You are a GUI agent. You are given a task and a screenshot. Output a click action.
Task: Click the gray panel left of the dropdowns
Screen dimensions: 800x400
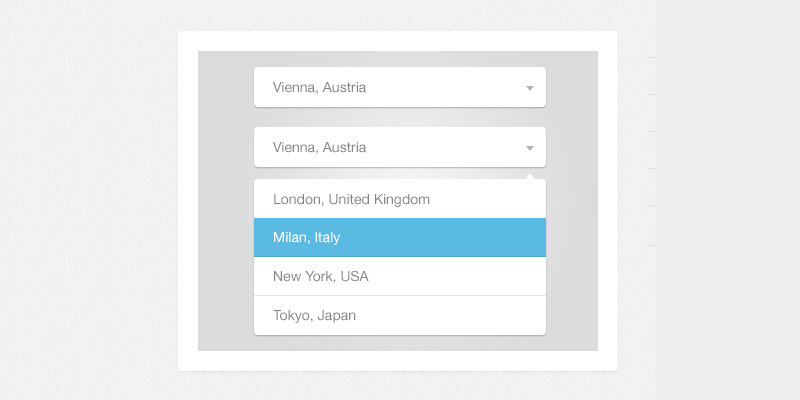pyautogui.click(x=225, y=200)
